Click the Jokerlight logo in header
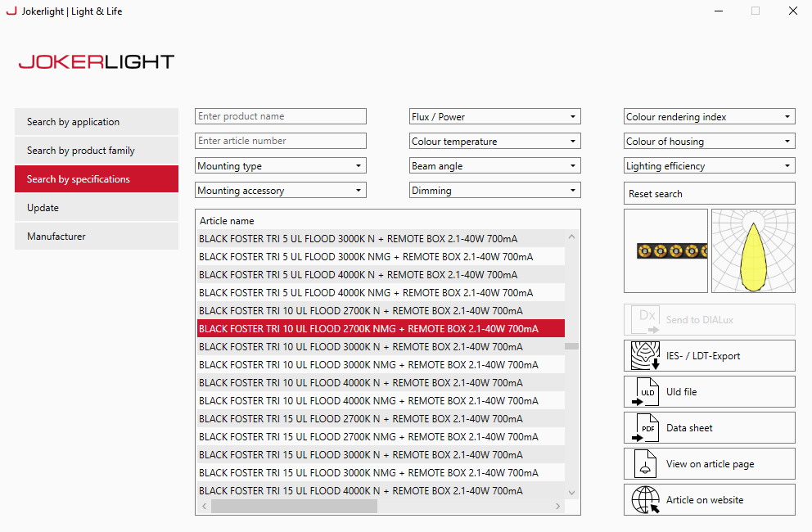Viewport: 812px width, 532px height. (x=97, y=61)
